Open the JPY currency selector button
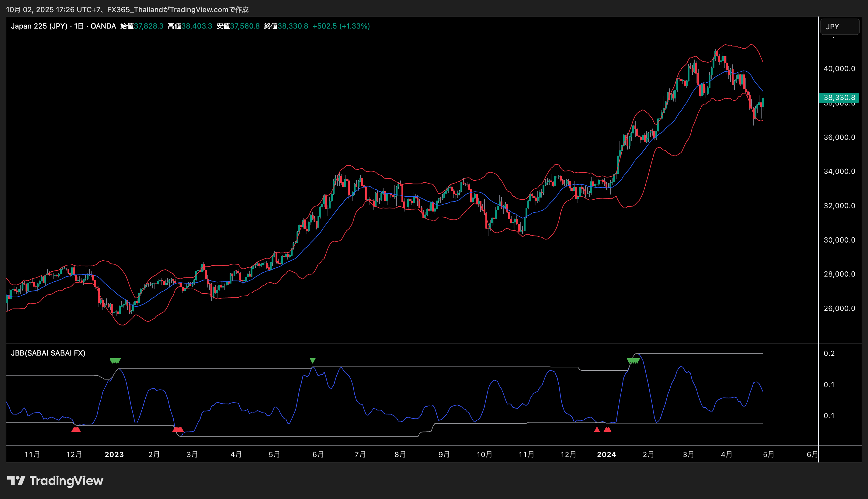The image size is (868, 499). 839,27
